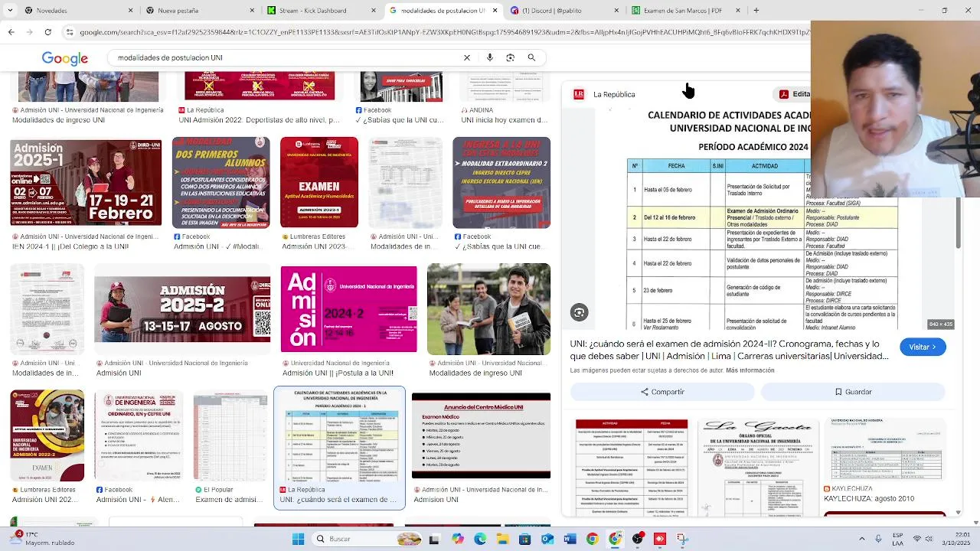Viewport: 980px width, 551px height.
Task: Open KAYLECHUZA agosto 2010 result link
Action: (869, 498)
